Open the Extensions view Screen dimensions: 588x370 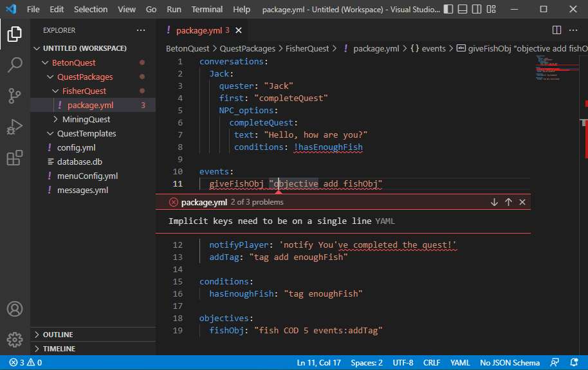click(x=15, y=158)
